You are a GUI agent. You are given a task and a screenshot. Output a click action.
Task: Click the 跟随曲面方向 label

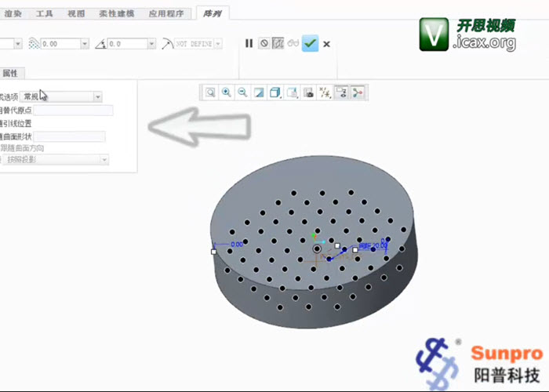(x=22, y=148)
